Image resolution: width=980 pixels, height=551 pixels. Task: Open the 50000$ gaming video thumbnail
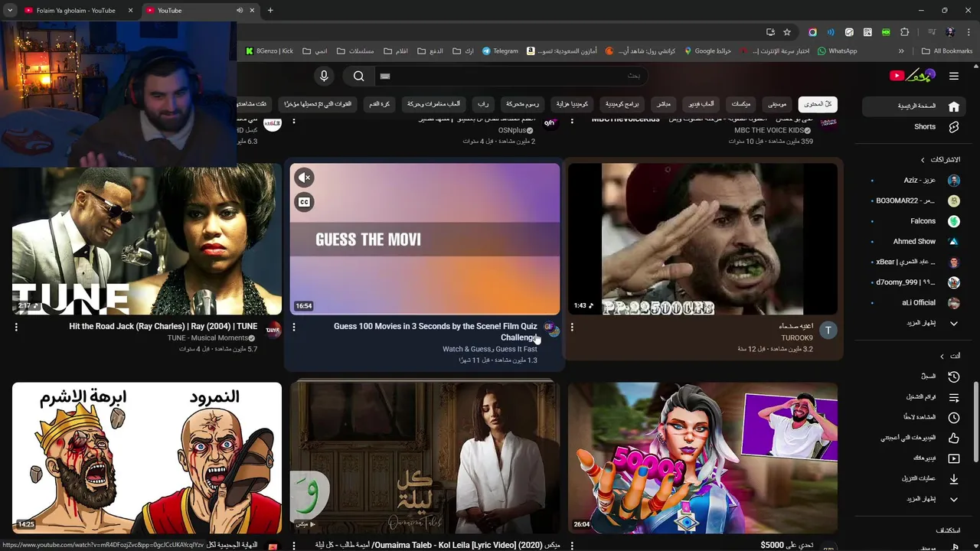pyautogui.click(x=703, y=458)
